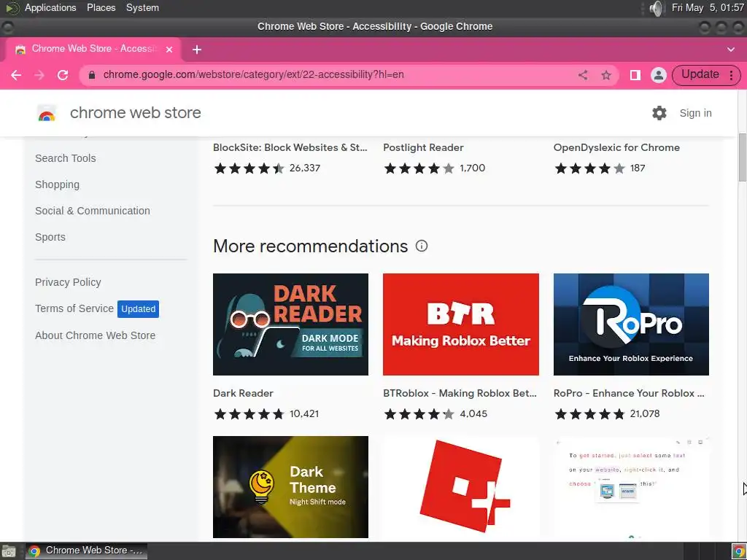
Task: Click BTRoblox rating count 4,045
Action: 473,414
